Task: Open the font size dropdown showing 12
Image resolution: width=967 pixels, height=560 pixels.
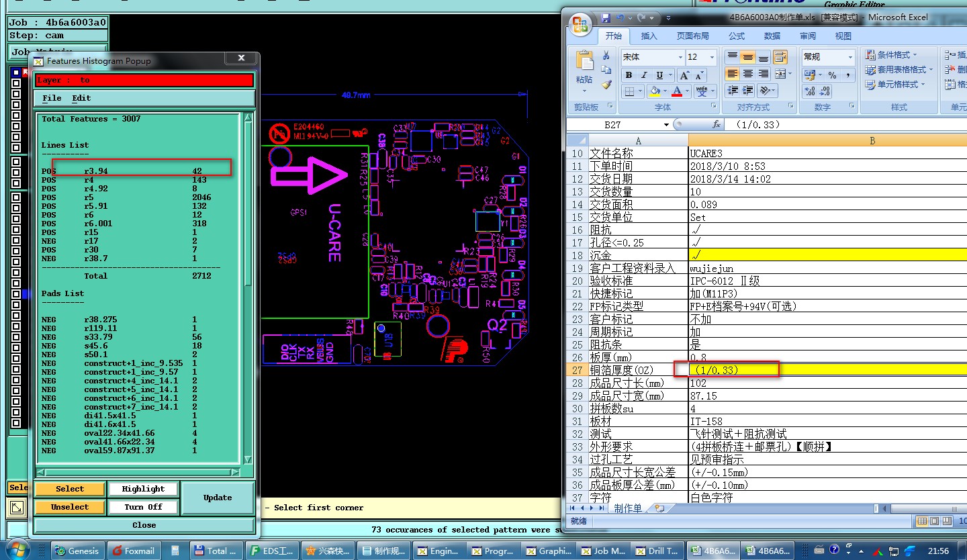Action: (x=712, y=57)
